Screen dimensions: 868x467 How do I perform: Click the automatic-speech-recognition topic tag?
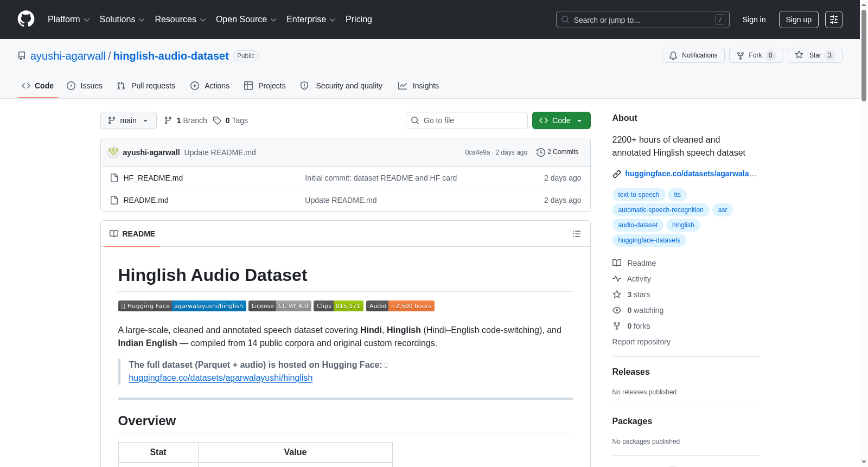[x=661, y=210]
